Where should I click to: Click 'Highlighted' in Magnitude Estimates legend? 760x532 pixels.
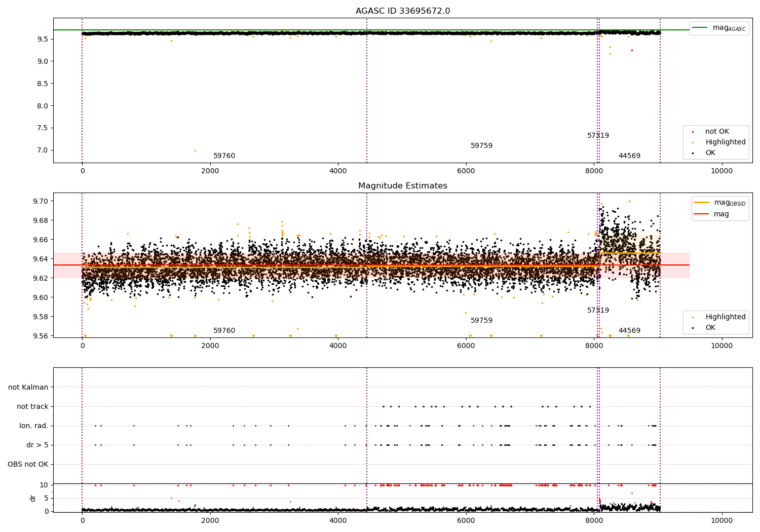pyautogui.click(x=726, y=317)
